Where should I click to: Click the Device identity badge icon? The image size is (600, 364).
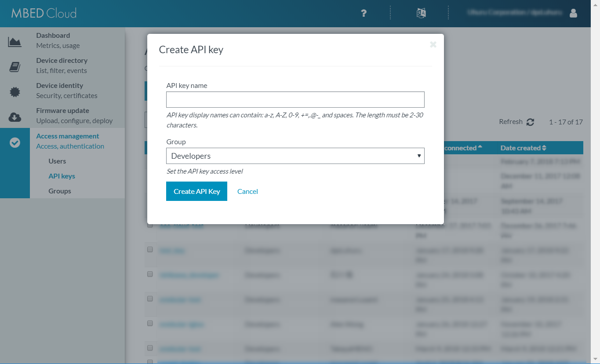[15, 92]
